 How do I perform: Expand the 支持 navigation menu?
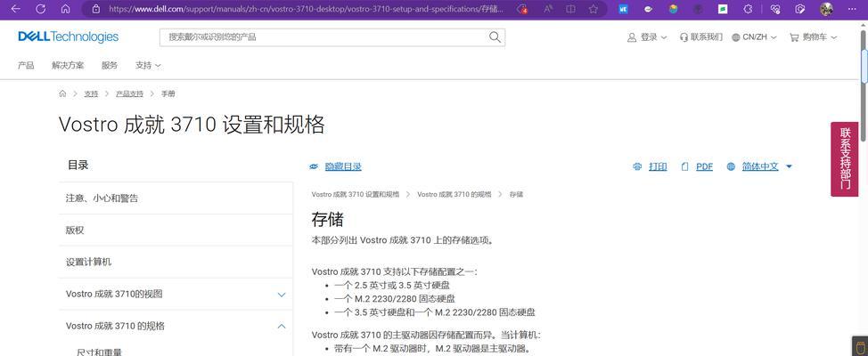pyautogui.click(x=148, y=65)
